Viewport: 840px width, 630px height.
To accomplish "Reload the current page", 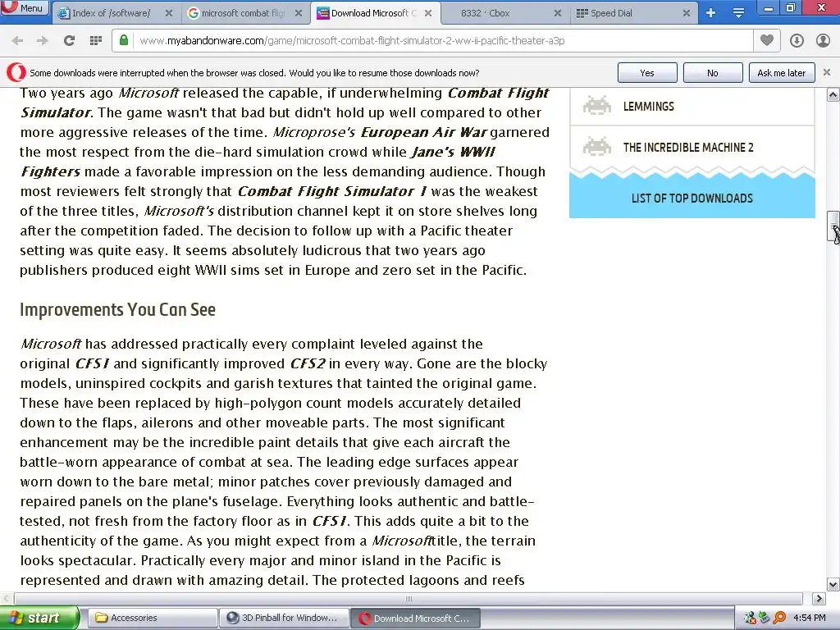I will click(69, 41).
